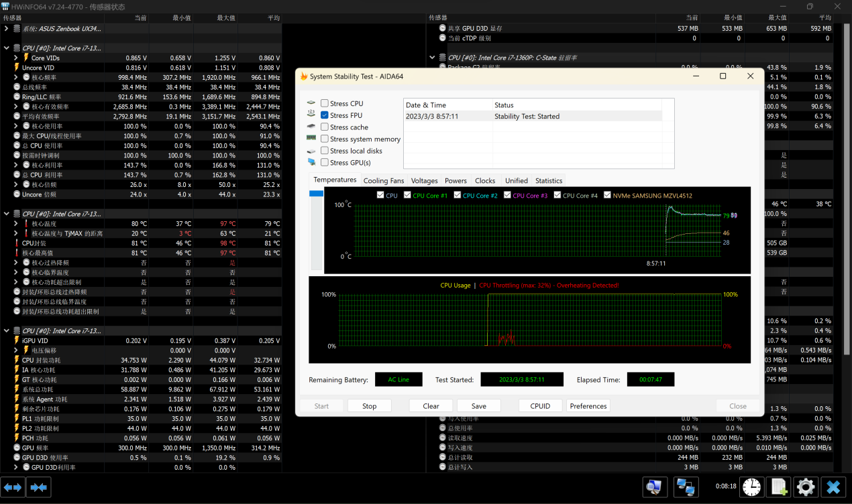Screen dimensions: 852x504
Task: Click the log file document icon
Action: coord(778,487)
